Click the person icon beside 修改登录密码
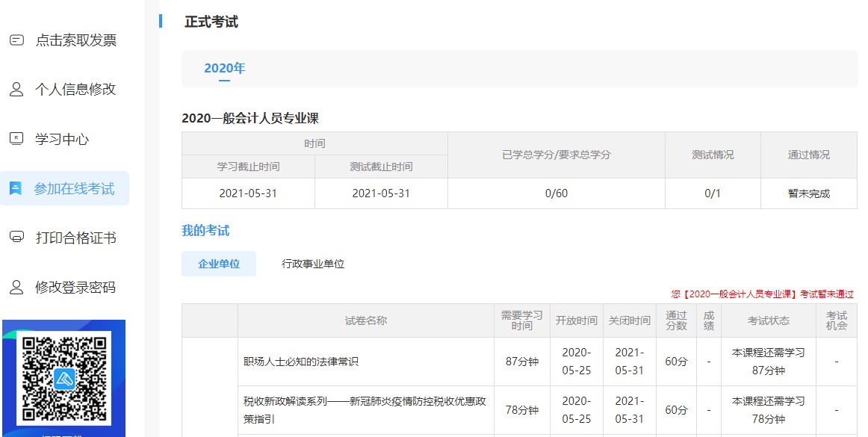 tap(16, 286)
